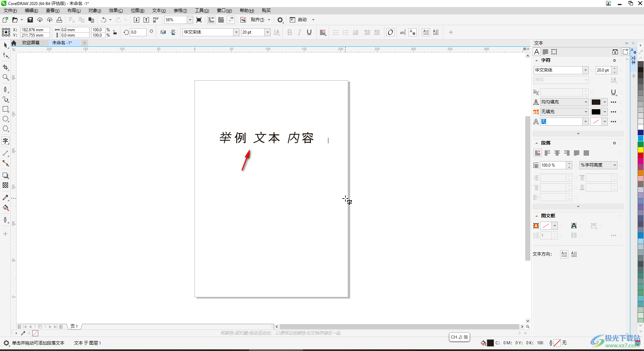Screen dimensions: 644x351
Task: Click the X position field 182.976 mm
Action: (35, 30)
